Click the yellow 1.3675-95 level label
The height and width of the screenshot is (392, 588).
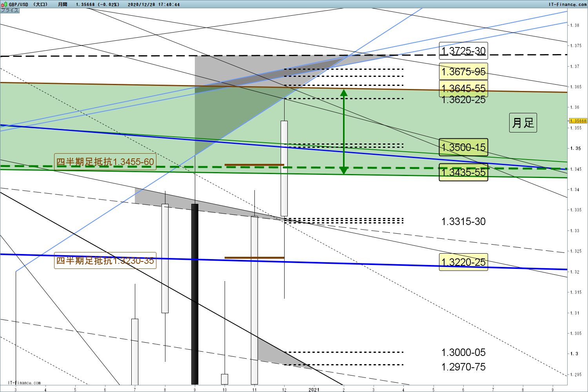[x=463, y=72]
